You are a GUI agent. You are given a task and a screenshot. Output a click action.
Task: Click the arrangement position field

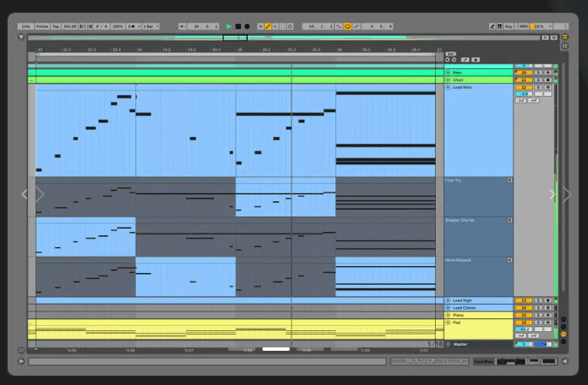pos(203,27)
